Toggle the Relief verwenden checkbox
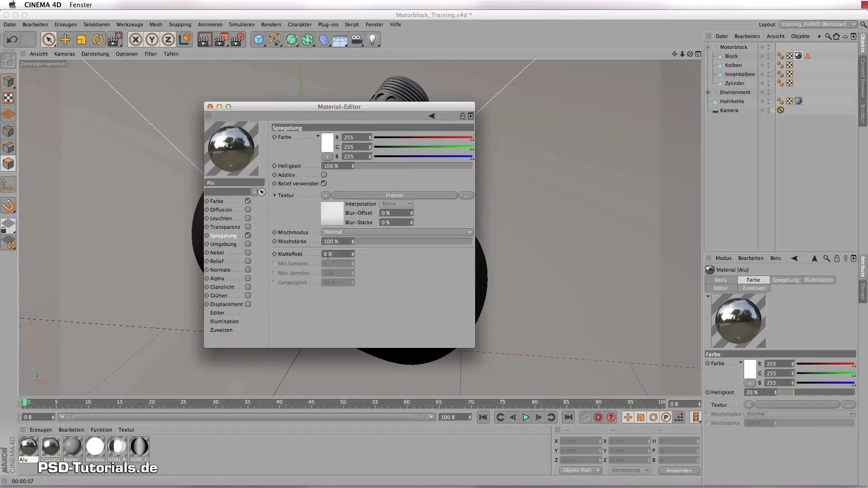 pos(324,183)
